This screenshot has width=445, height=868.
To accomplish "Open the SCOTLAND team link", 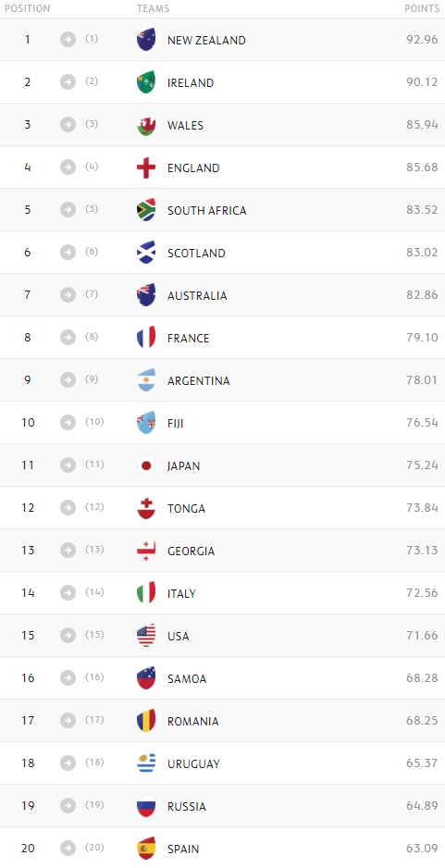I will pos(196,253).
